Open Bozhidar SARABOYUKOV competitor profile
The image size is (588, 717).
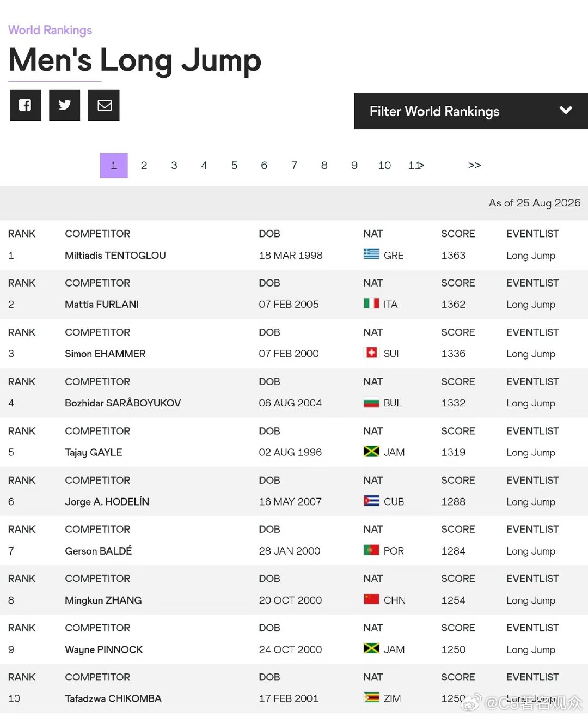click(123, 403)
